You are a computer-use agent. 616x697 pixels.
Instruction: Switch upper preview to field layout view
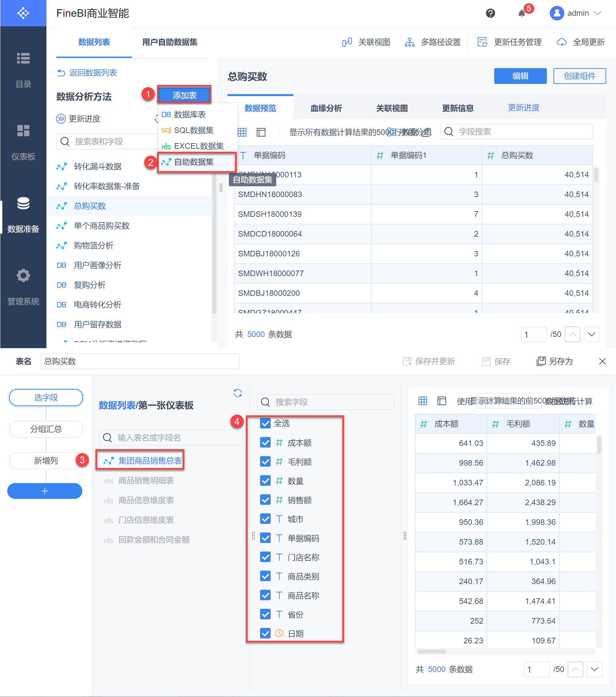click(261, 132)
